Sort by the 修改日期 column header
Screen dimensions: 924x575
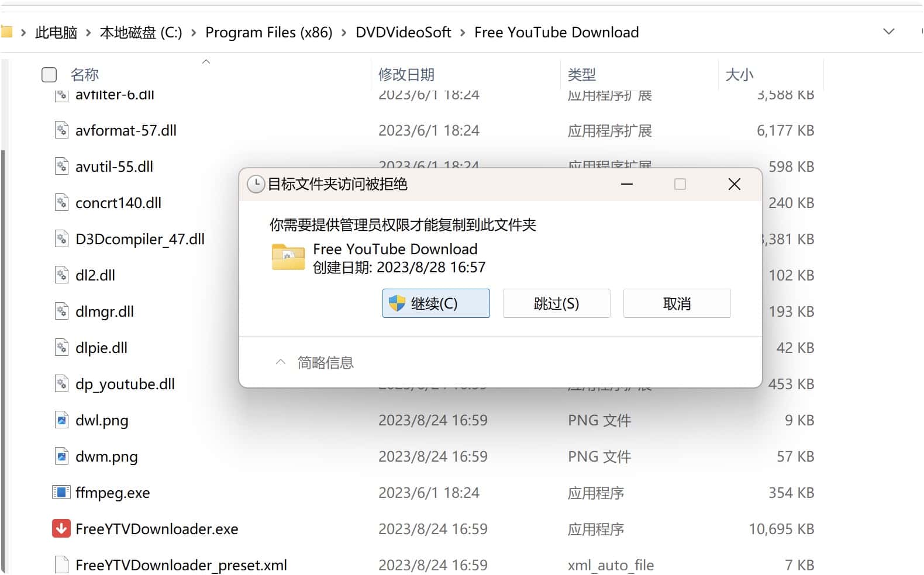coord(406,74)
